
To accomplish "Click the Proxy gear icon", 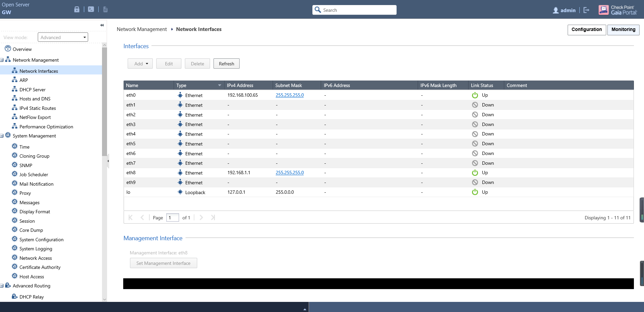I will (x=14, y=192).
